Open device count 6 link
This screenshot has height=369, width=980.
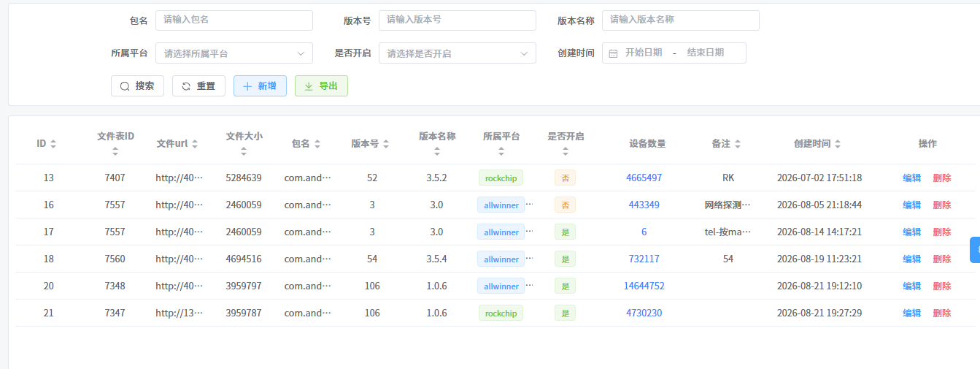click(644, 232)
